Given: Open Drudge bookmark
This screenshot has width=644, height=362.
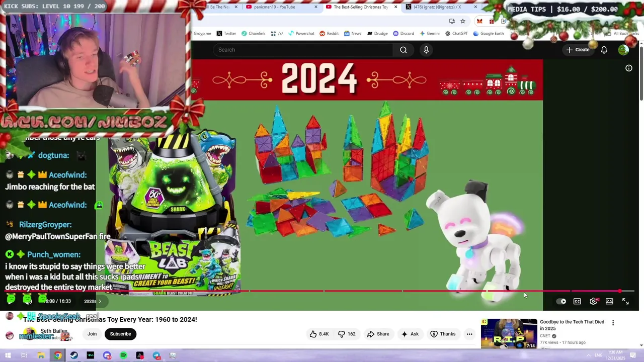Looking at the screenshot, I should [x=377, y=34].
